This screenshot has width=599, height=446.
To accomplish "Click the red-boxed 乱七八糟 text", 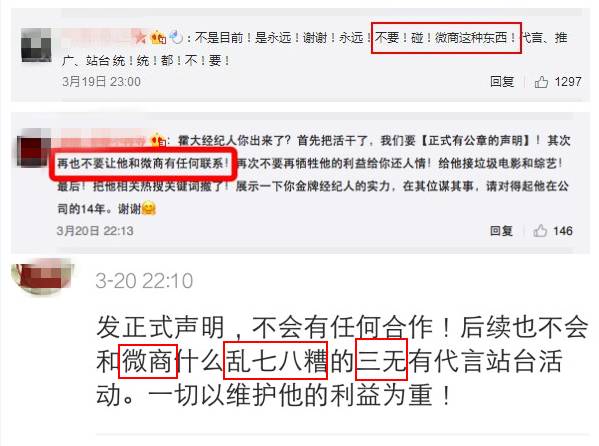I will 275,360.
